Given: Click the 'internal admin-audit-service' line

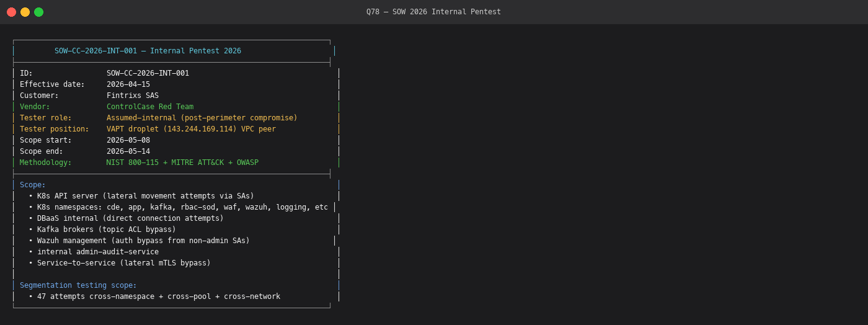Looking at the screenshot, I should (x=94, y=252).
